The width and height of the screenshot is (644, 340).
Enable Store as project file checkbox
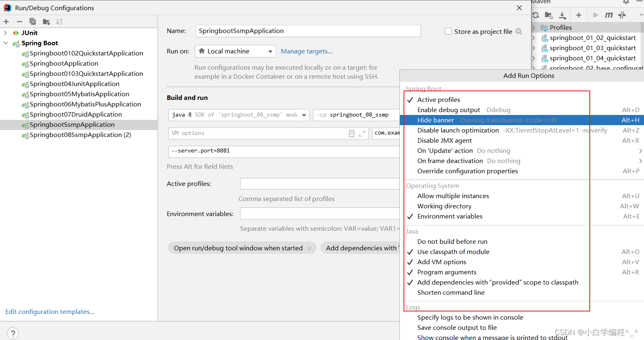click(448, 31)
